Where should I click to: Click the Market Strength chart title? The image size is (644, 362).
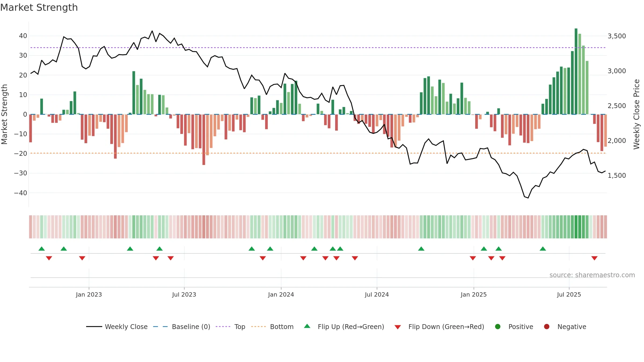pyautogui.click(x=39, y=8)
